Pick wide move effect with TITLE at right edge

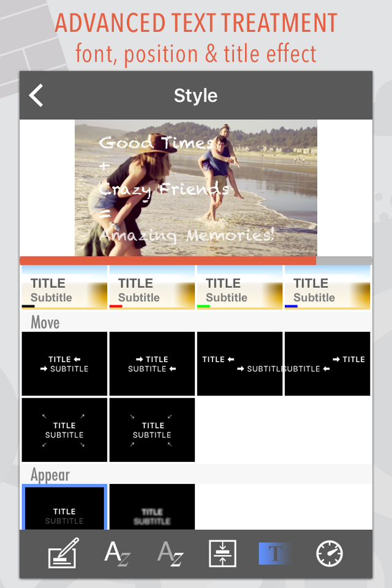click(328, 364)
